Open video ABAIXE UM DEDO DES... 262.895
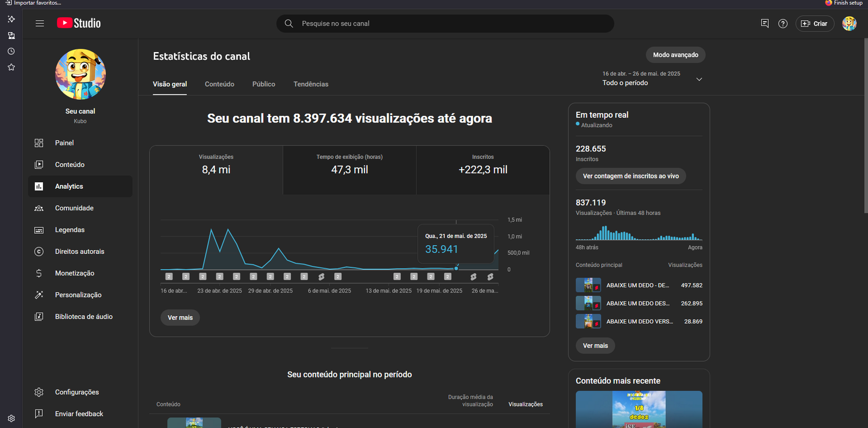Screen dimensions: 868x428 tap(639, 303)
